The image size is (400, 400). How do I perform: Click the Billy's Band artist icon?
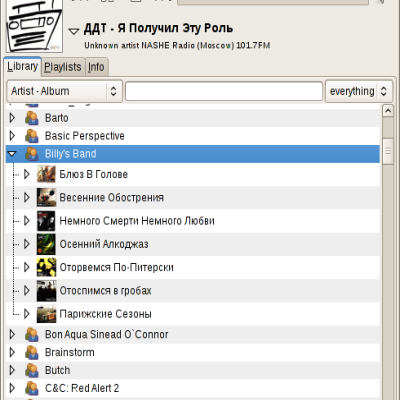tap(32, 154)
